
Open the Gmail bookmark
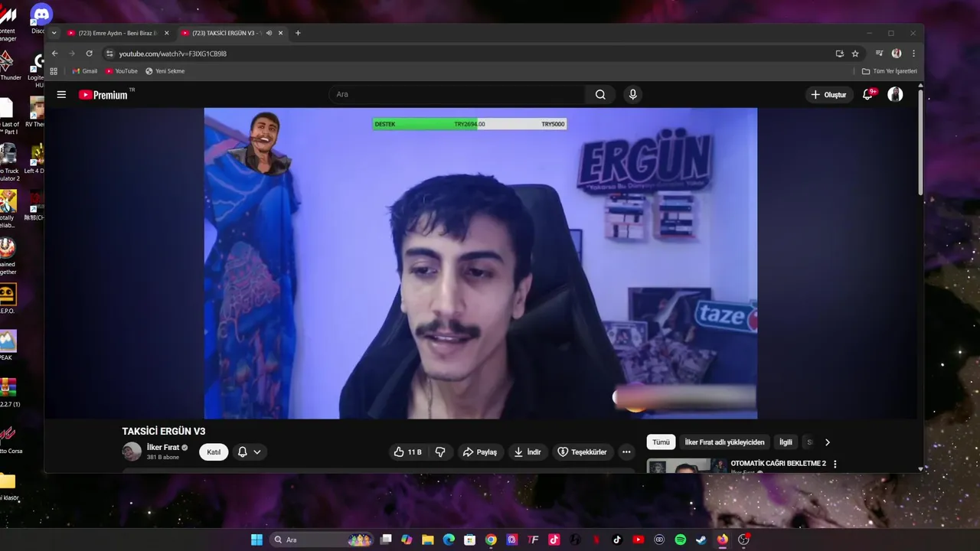(84, 71)
